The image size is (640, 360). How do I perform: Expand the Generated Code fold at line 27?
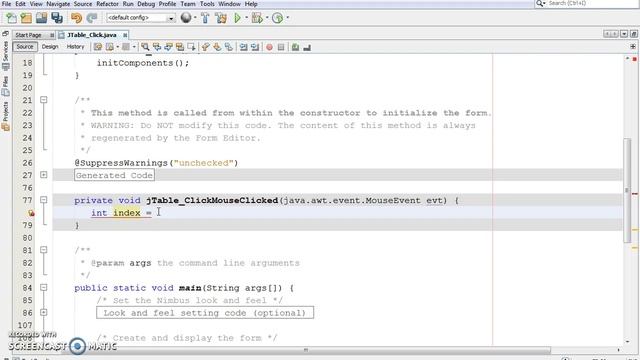click(x=44, y=175)
